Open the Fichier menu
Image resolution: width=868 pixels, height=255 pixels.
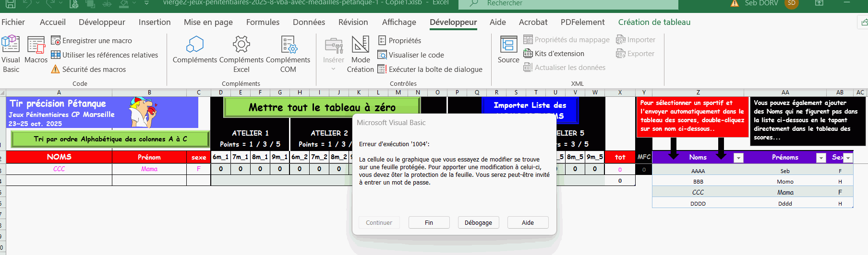pyautogui.click(x=13, y=22)
